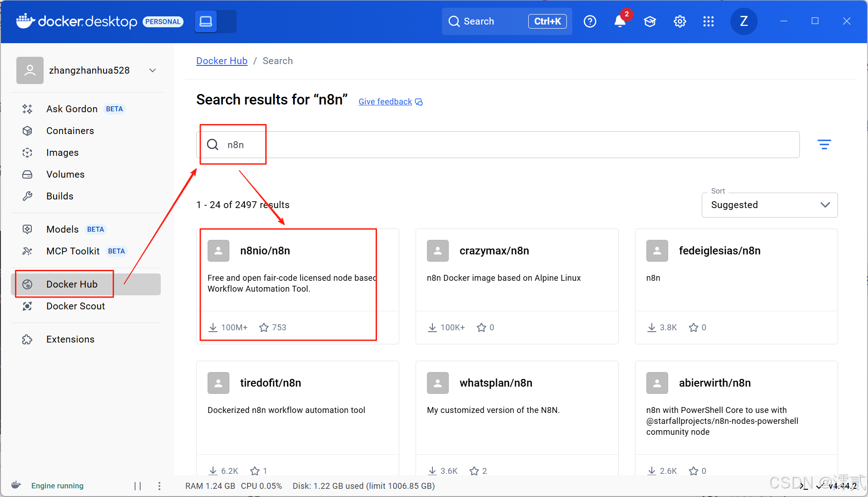868x497 pixels.
Task: Pause the engine with the pause icon
Action: point(138,486)
